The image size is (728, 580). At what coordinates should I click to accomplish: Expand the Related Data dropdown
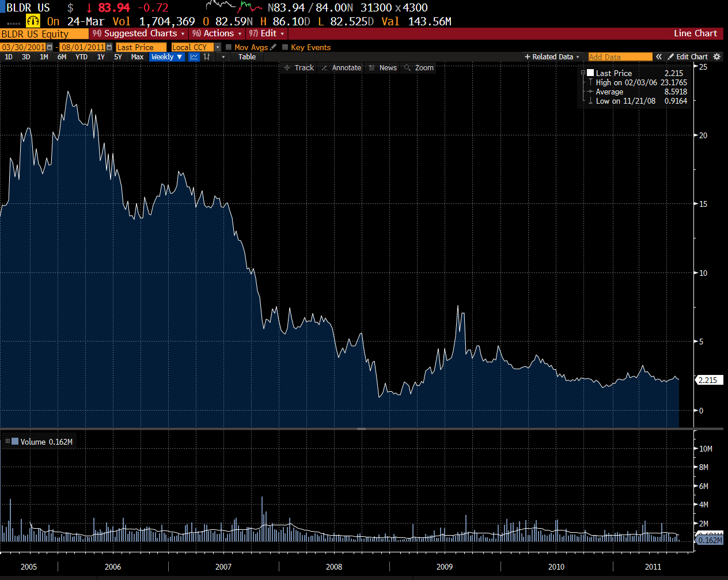[x=552, y=56]
